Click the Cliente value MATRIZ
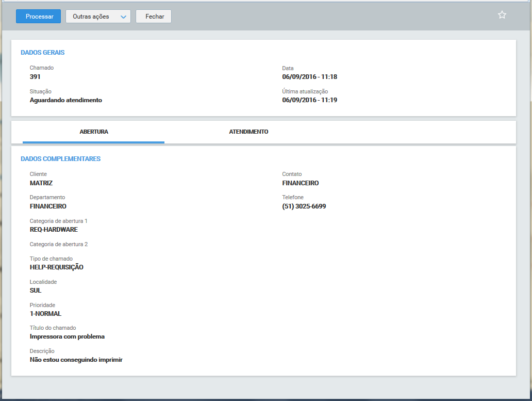532x401 pixels. click(x=41, y=183)
